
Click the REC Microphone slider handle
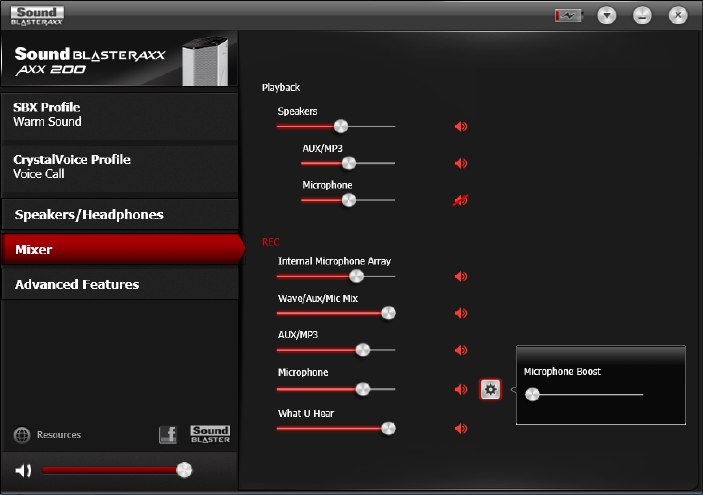[363, 389]
